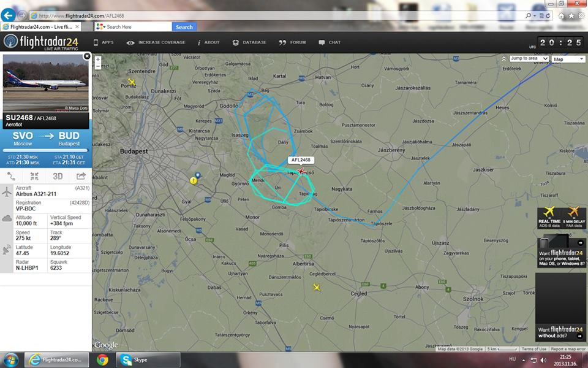
Task: Zoom out on the map
Action: click(x=98, y=66)
